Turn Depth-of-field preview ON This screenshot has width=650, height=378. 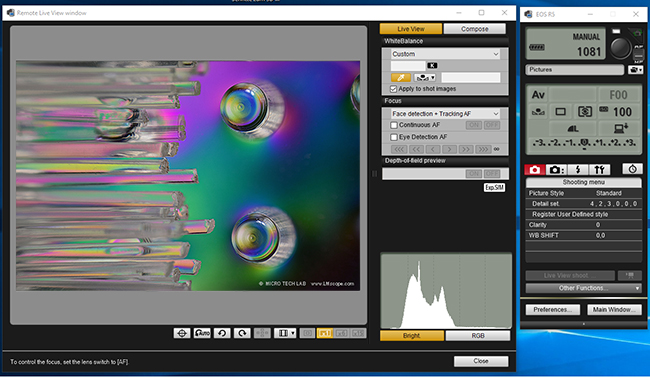[x=474, y=174]
